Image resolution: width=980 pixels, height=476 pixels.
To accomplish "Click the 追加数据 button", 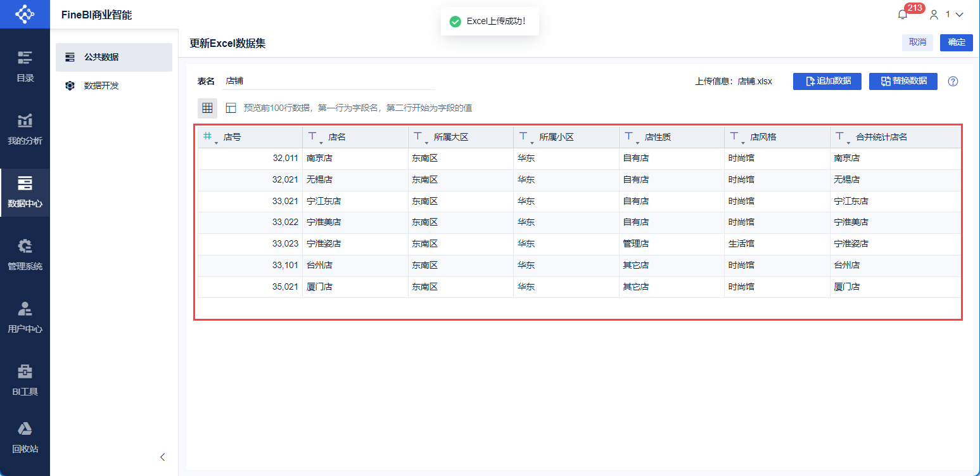I will click(x=827, y=81).
